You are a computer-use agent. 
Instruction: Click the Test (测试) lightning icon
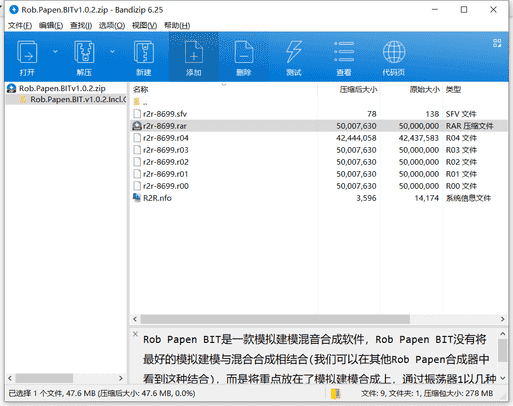point(294,52)
